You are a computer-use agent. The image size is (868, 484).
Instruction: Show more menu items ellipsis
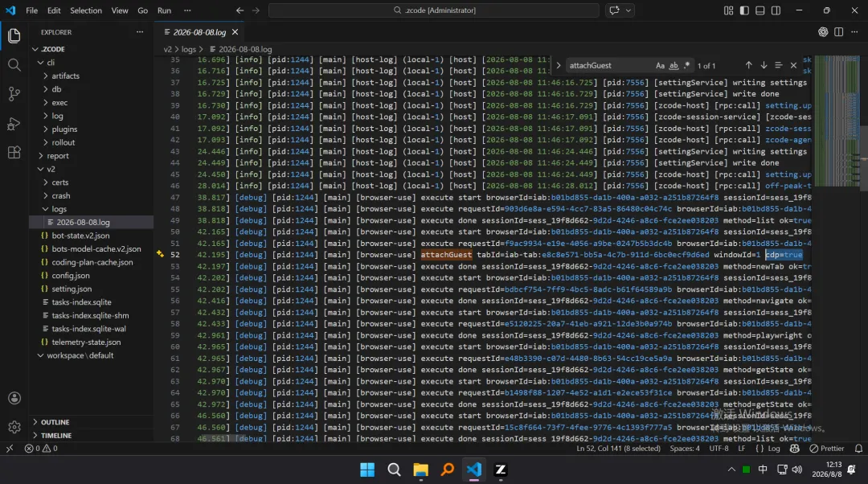click(187, 10)
